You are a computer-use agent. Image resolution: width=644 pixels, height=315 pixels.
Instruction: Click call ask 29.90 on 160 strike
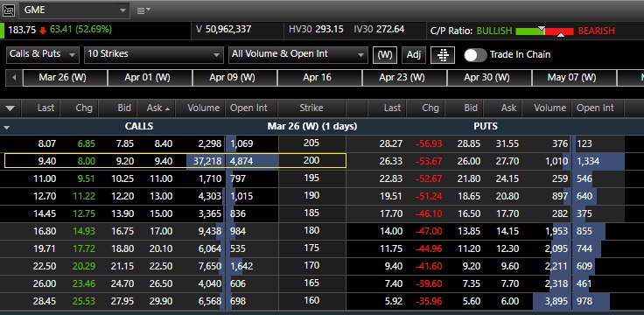pyautogui.click(x=161, y=301)
